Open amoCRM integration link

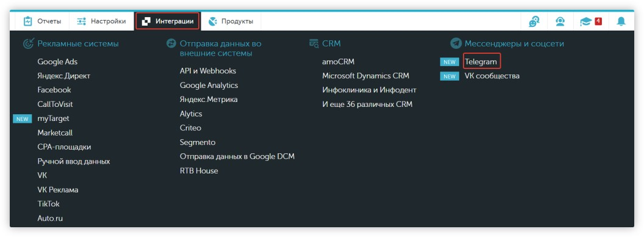(x=338, y=62)
